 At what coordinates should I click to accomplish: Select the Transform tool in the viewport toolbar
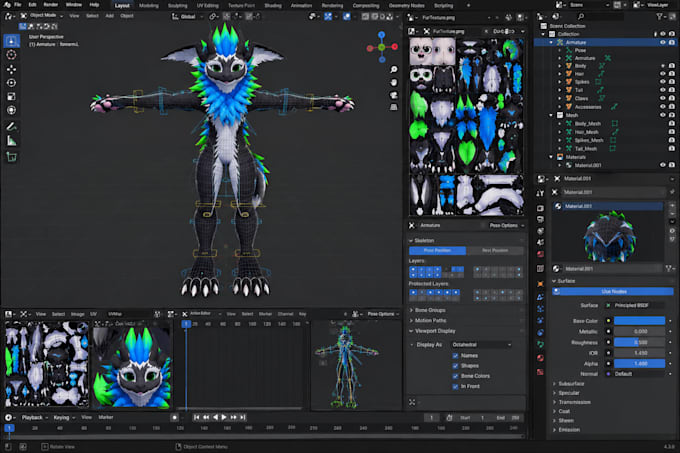12,110
